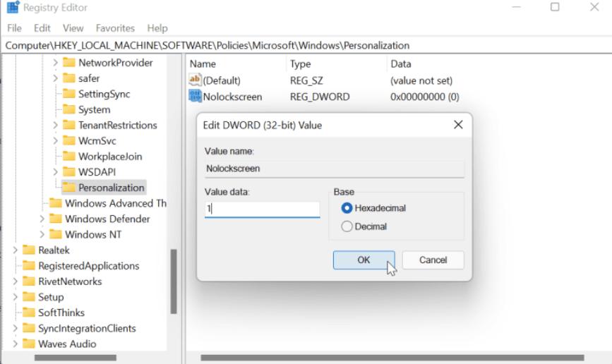Click the (Default) string value icon

click(195, 80)
